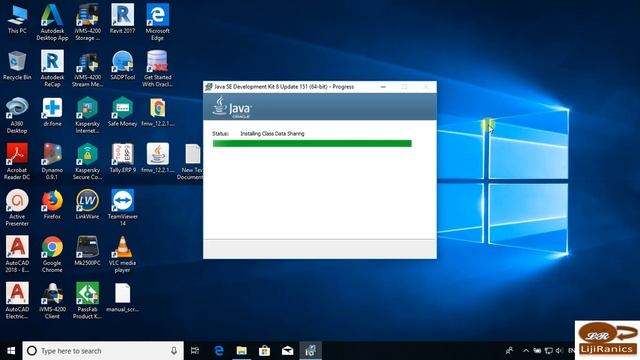Click the SADPTool desktop icon
640x360 pixels.
point(122,65)
